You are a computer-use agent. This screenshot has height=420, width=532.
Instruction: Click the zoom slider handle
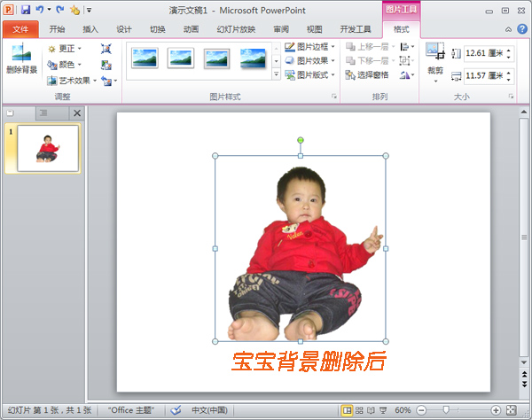[x=446, y=410]
